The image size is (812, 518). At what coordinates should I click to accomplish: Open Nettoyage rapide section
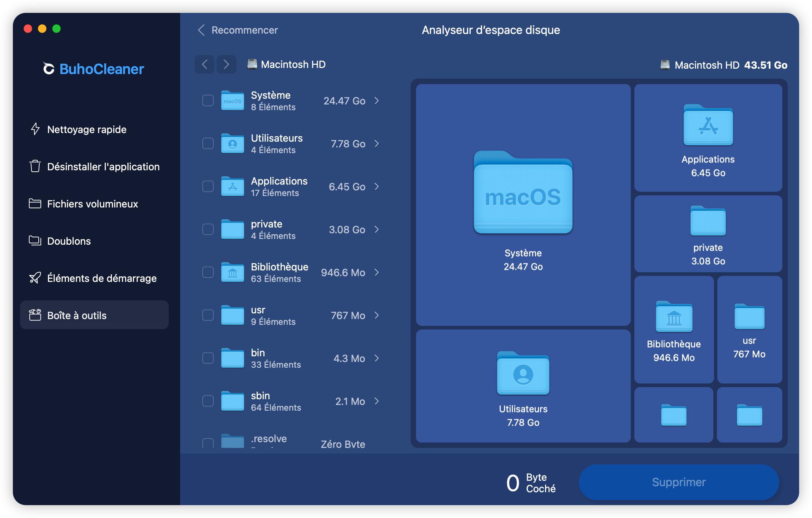94,129
